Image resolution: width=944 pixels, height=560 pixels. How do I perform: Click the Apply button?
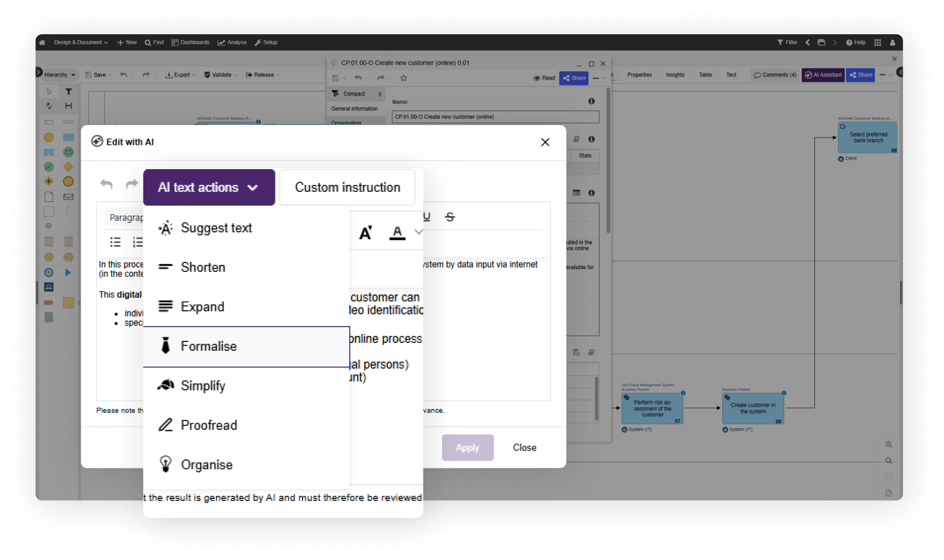[x=468, y=448]
